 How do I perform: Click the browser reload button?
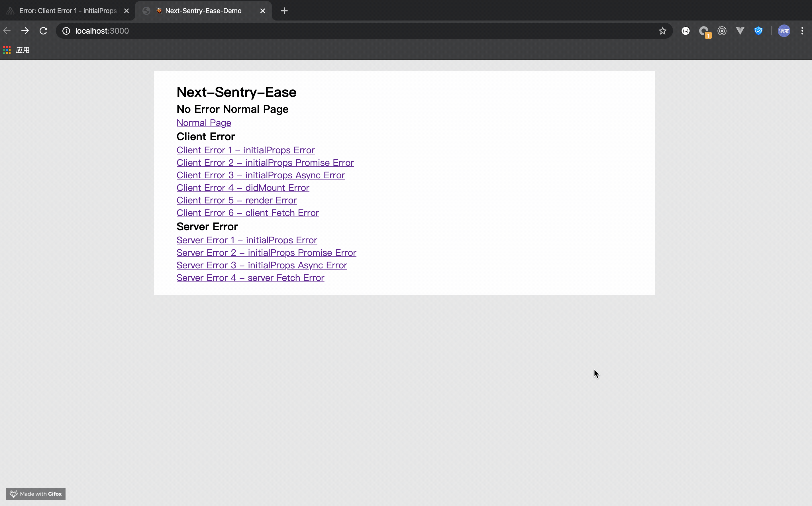[44, 31]
